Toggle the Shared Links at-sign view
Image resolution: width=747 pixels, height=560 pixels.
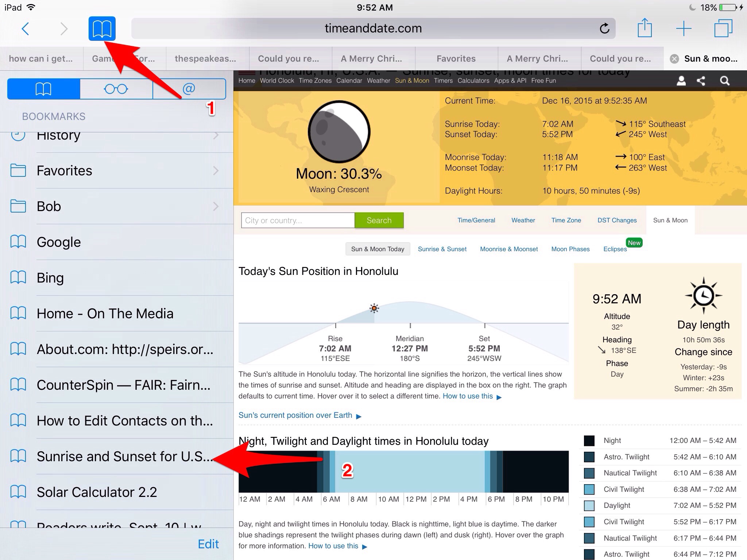(189, 88)
